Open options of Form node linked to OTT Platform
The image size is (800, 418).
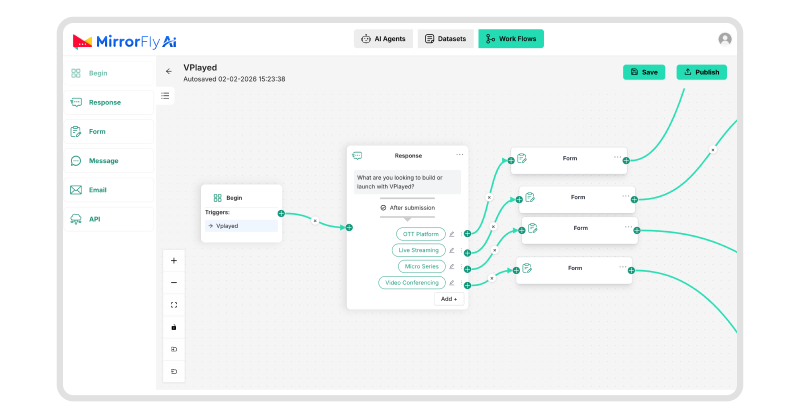(617, 157)
